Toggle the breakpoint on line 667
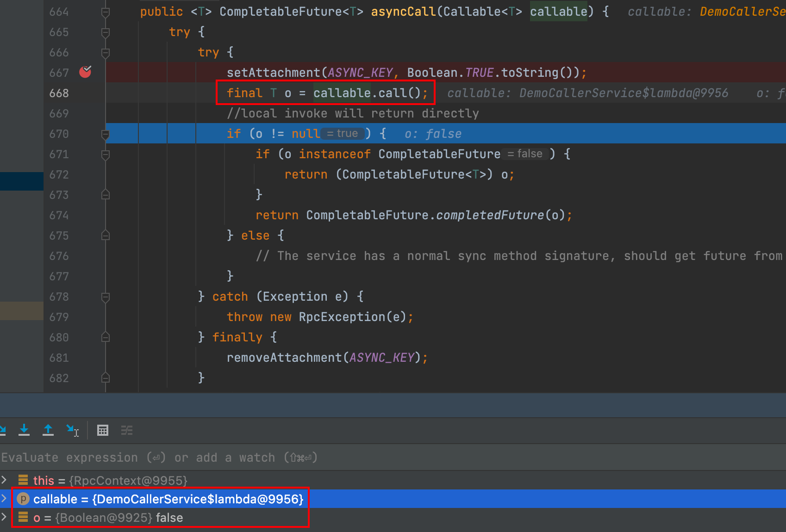 85,72
